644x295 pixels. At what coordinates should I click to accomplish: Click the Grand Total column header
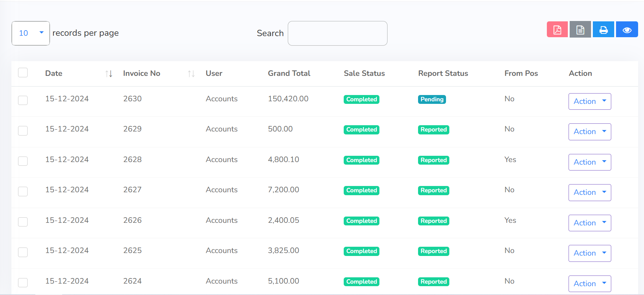(x=289, y=73)
